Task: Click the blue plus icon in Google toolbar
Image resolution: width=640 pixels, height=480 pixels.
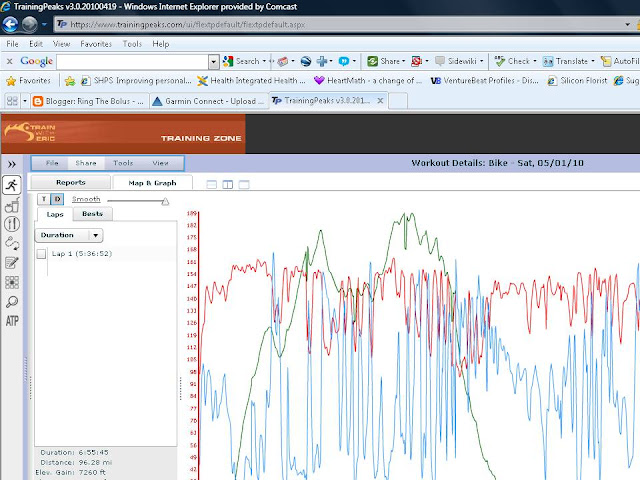Action: coord(322,61)
